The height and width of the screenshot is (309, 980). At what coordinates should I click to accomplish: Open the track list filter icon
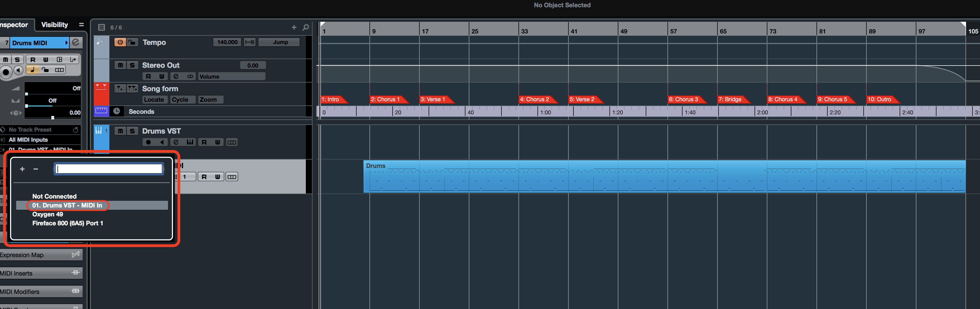(x=101, y=27)
